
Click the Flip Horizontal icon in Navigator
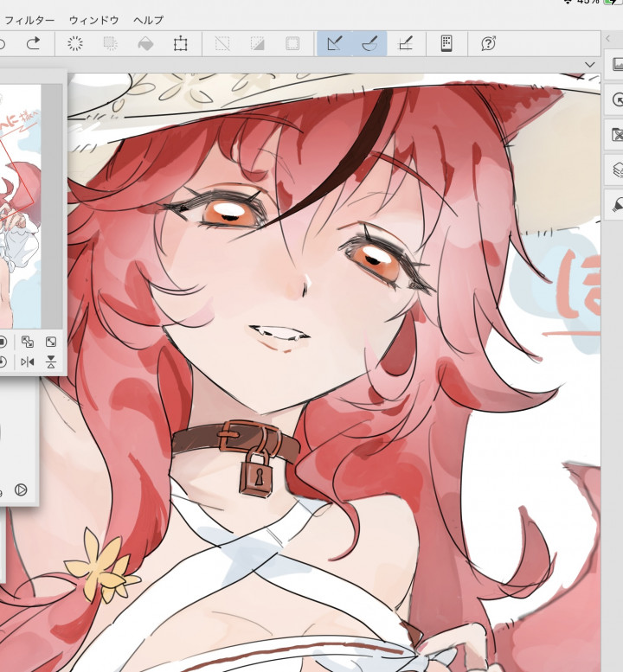click(x=28, y=362)
